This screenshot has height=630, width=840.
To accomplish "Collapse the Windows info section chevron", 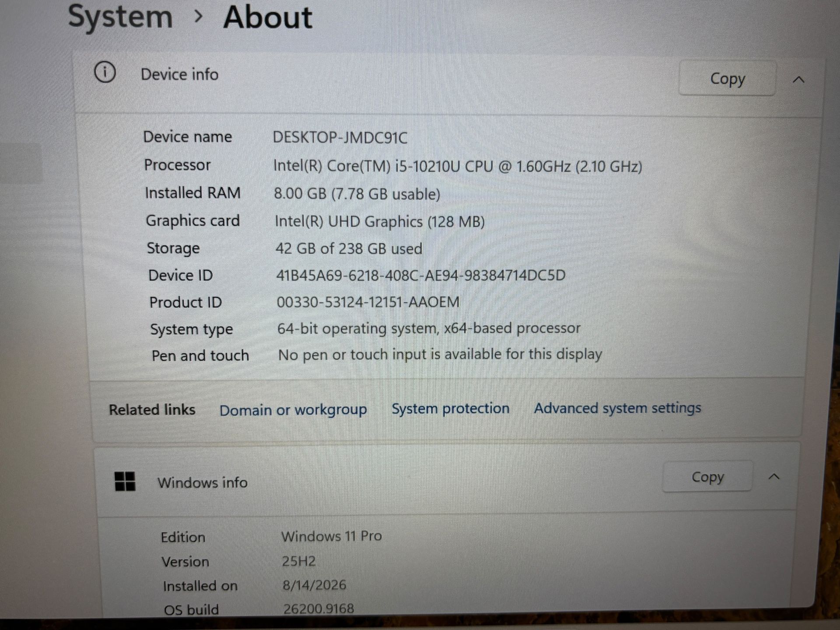I will [x=774, y=476].
